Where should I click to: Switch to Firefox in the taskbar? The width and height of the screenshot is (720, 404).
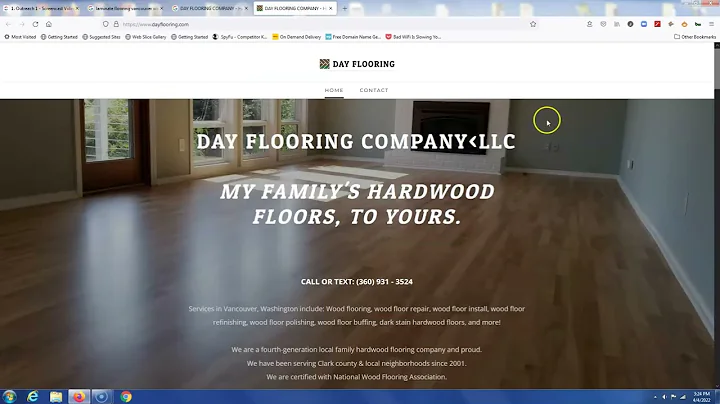79,396
